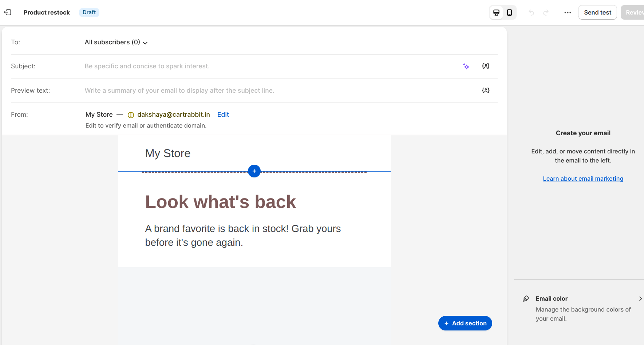Viewport: 644px width, 345px height.
Task: Switch to desktop preview mode
Action: (496, 13)
